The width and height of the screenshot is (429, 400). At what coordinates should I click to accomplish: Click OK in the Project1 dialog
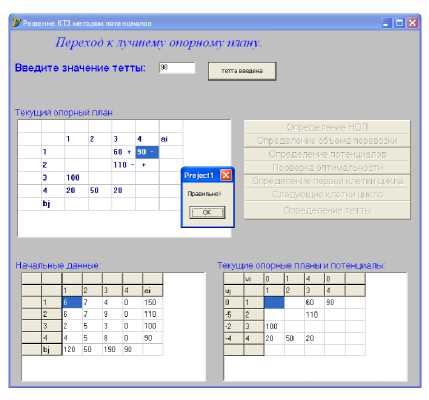point(207,212)
